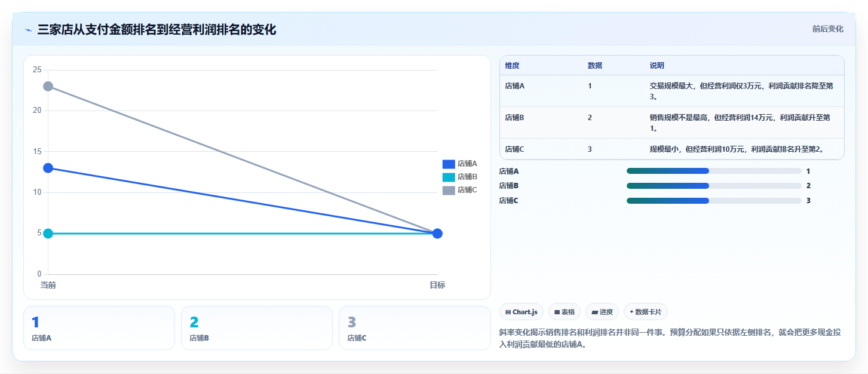Click the lightning icon beside the title
This screenshot has width=868, height=374.
click(x=28, y=30)
